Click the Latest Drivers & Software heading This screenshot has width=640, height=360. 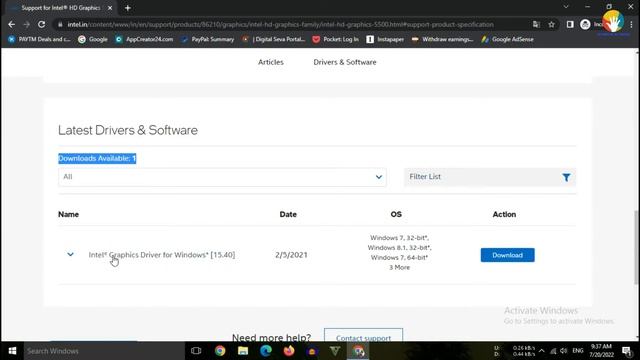tap(128, 130)
